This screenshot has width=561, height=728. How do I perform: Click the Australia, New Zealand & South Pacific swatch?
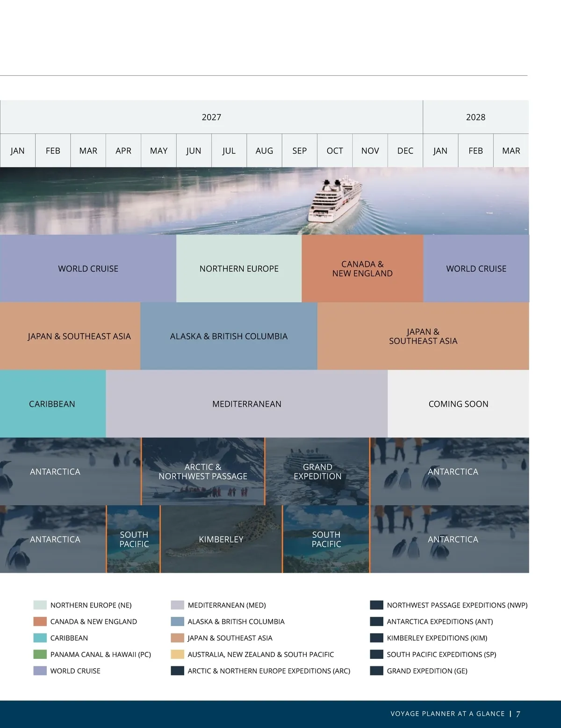tap(177, 654)
